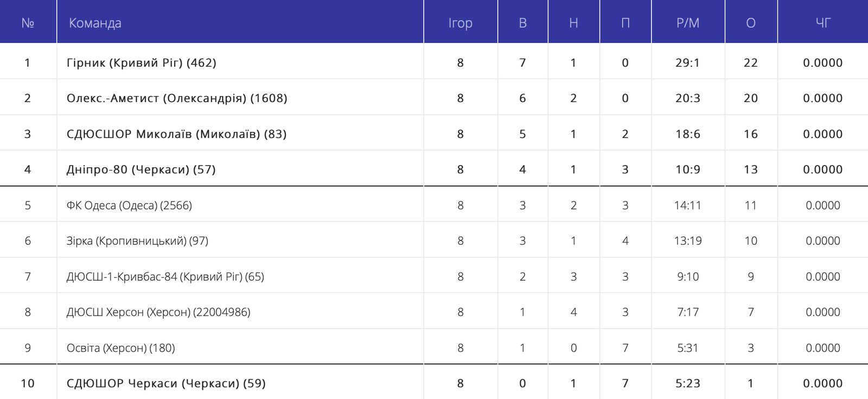Select Олекс.-Аметист (Олександрія) team entry
The image size is (868, 399).
[x=177, y=98]
